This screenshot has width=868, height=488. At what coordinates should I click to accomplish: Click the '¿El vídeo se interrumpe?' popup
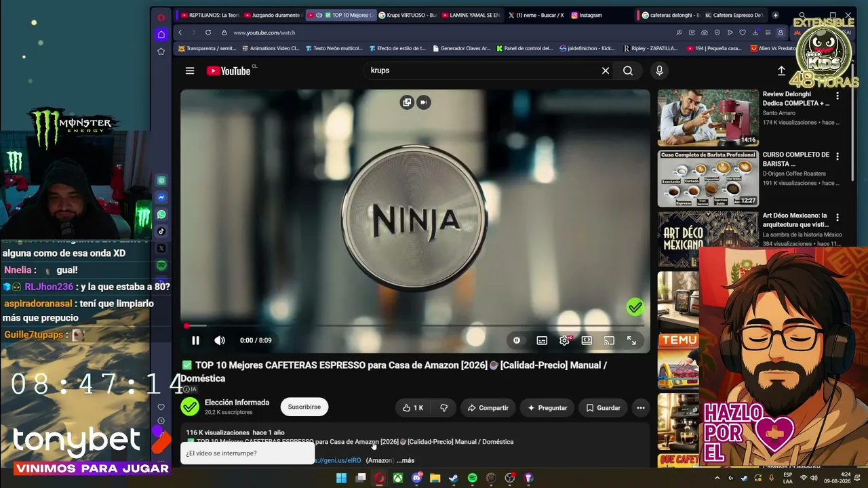point(248,453)
